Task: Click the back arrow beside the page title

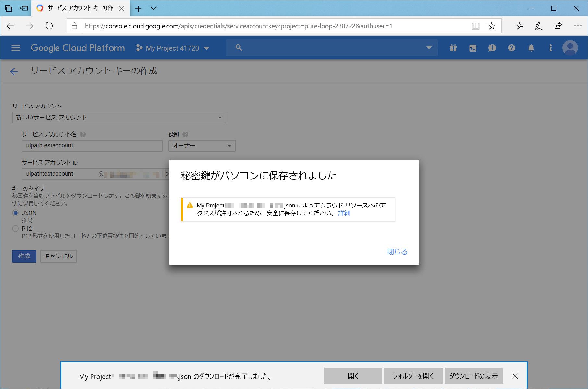Action: click(14, 71)
